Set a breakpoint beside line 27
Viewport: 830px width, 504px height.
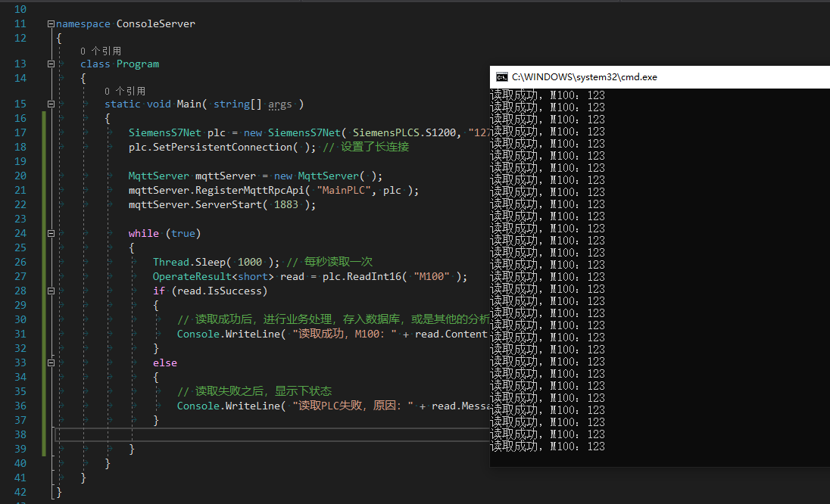tap(7, 276)
